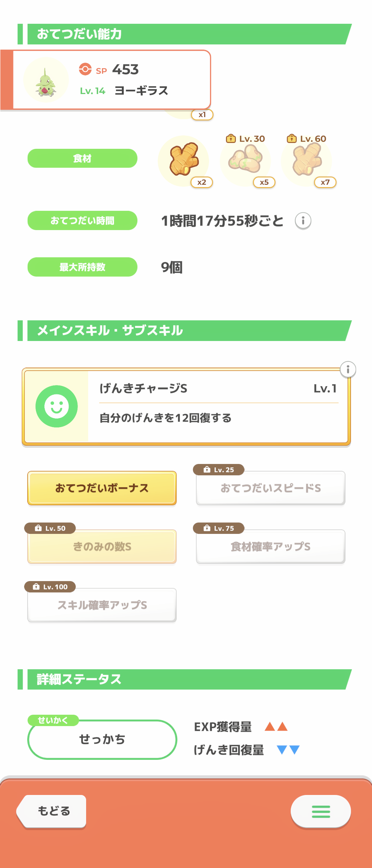Tap the Lv. 60 locked ginger ingredient
Image resolution: width=372 pixels, height=868 pixels.
307,161
